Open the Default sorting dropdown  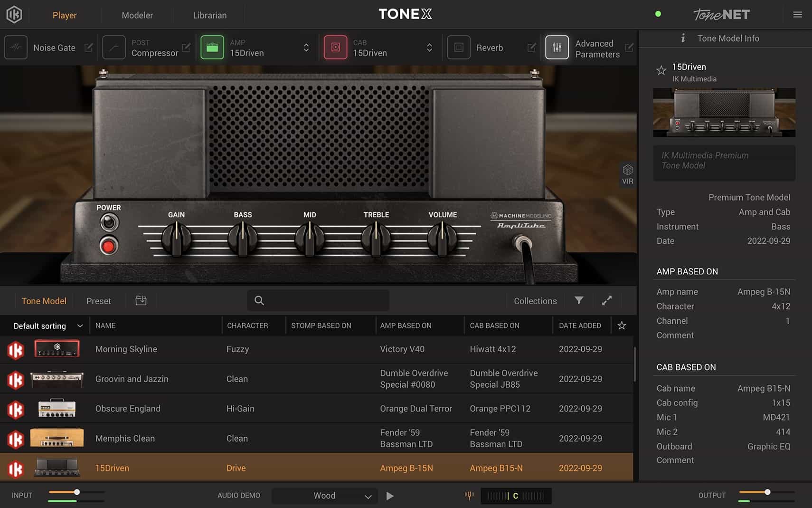coord(48,326)
